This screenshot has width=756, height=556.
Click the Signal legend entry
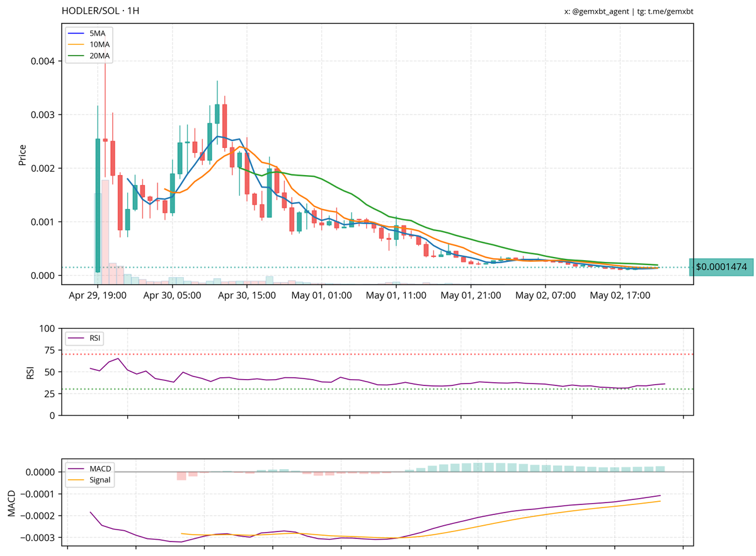(90, 480)
